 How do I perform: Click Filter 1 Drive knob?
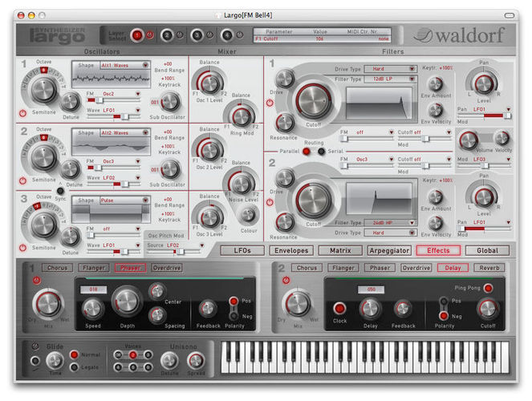[x=285, y=78]
